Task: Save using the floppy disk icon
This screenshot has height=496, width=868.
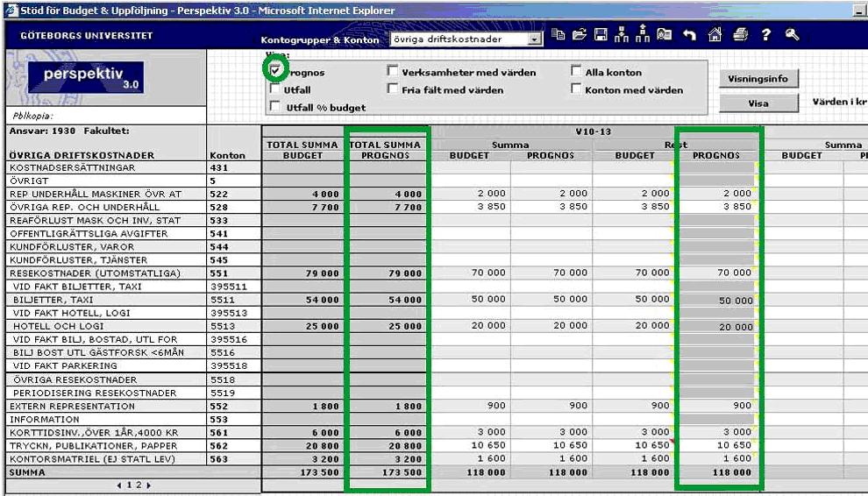Action: point(601,35)
